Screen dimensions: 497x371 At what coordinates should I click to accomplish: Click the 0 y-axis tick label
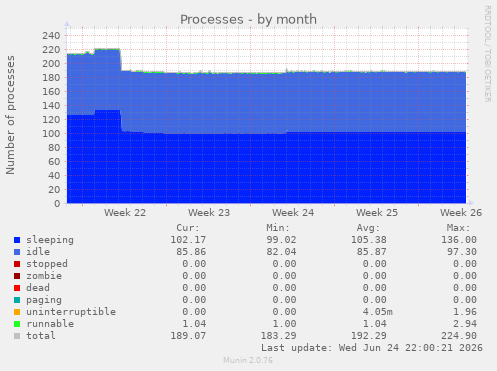(x=57, y=204)
